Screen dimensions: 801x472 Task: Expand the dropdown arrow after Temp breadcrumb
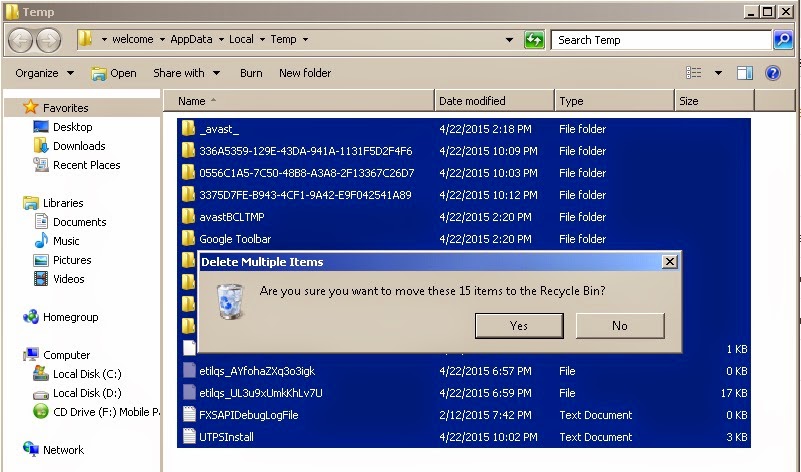[305, 39]
